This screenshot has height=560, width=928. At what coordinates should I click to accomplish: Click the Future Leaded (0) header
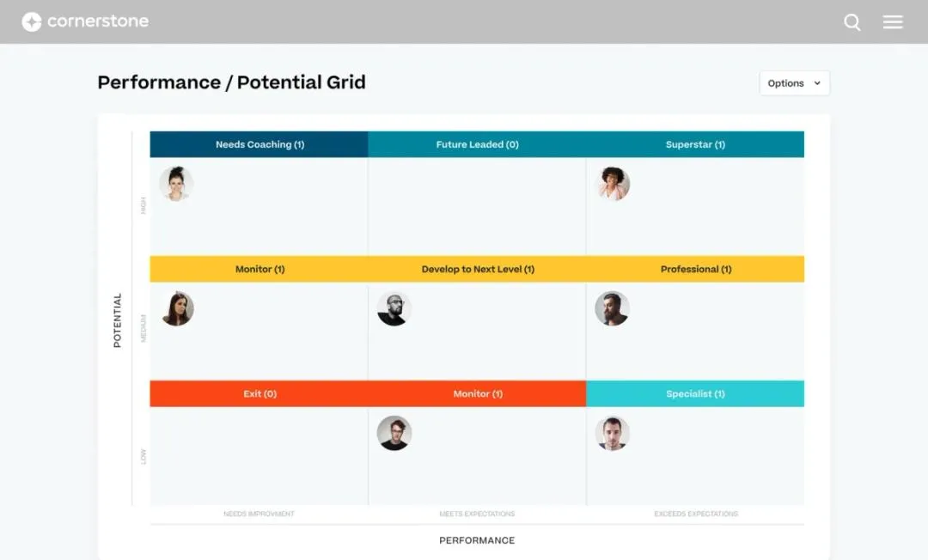(x=477, y=144)
